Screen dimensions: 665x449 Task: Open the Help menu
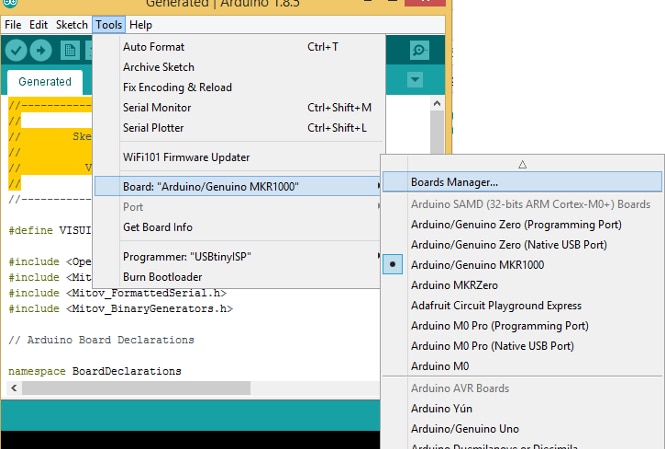coord(140,25)
